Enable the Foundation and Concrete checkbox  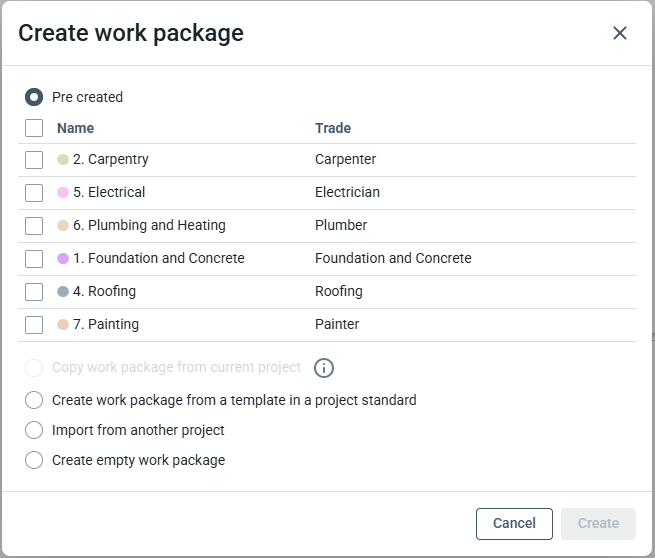point(34,259)
